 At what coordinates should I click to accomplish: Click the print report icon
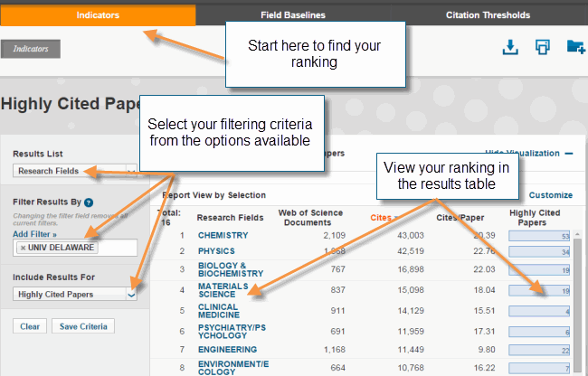542,47
